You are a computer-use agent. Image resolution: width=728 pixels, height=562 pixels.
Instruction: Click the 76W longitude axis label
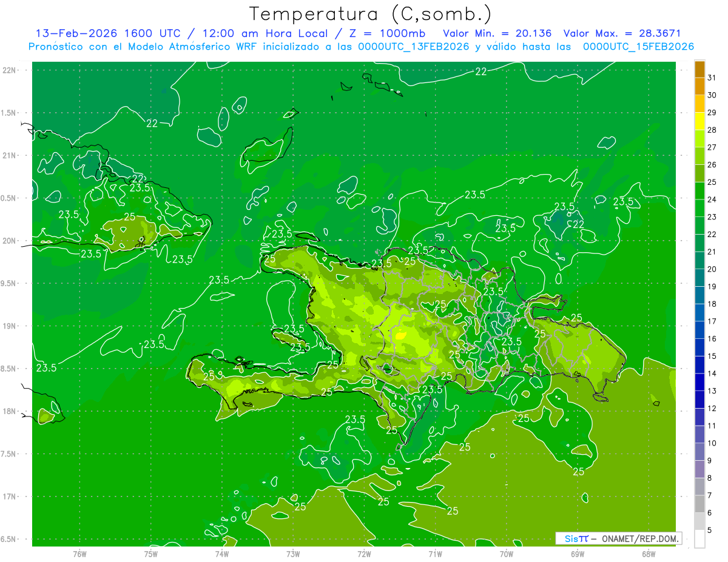pos(79,554)
